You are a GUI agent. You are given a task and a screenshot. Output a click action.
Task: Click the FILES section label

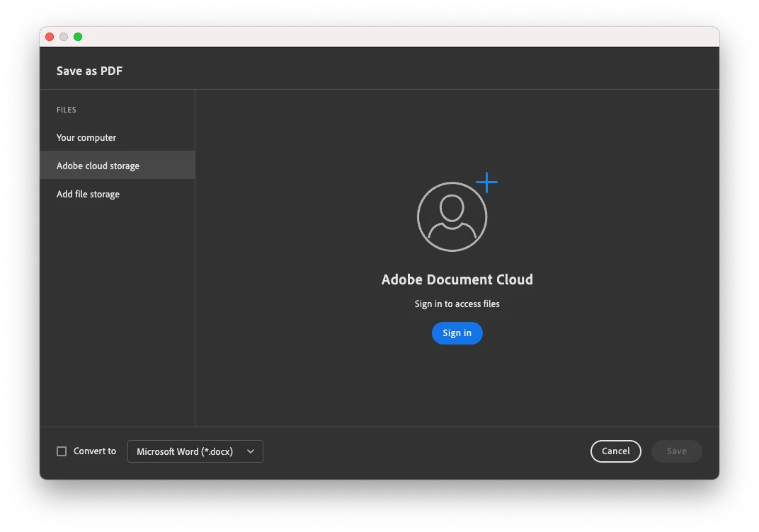tap(67, 110)
